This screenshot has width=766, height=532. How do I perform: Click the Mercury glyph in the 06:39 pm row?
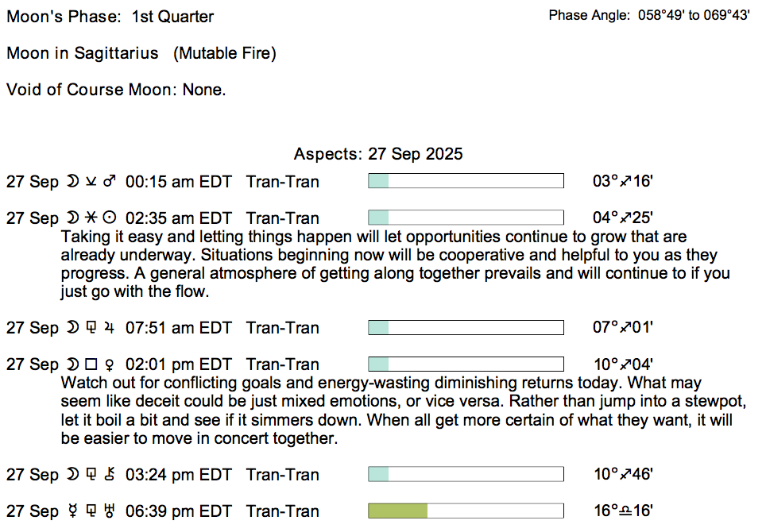(73, 511)
